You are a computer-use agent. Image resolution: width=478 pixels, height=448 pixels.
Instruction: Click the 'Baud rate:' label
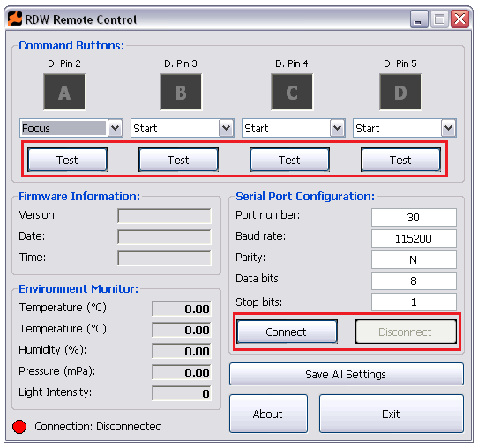pos(261,235)
